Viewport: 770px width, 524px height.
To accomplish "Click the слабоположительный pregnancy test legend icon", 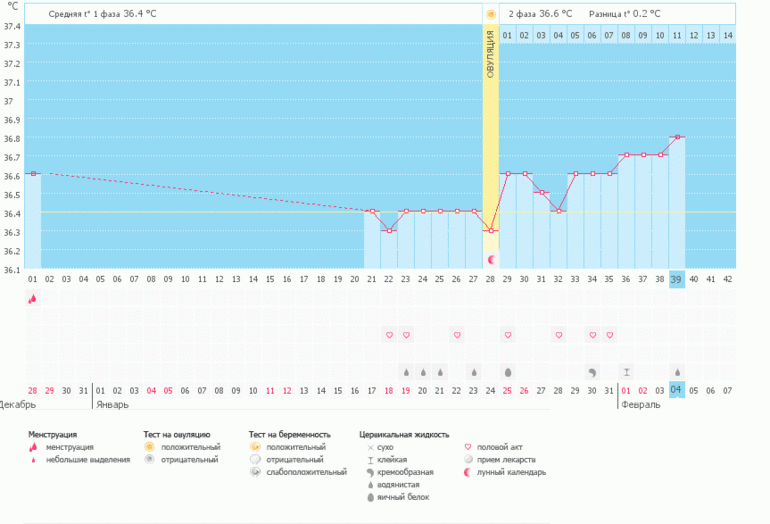I will (255, 471).
